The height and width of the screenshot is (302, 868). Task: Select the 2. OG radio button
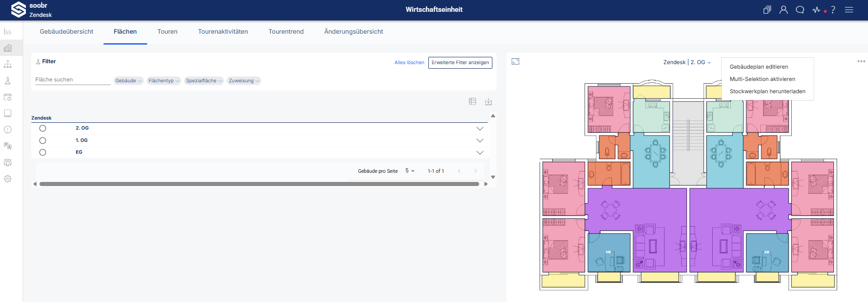pyautogui.click(x=43, y=128)
